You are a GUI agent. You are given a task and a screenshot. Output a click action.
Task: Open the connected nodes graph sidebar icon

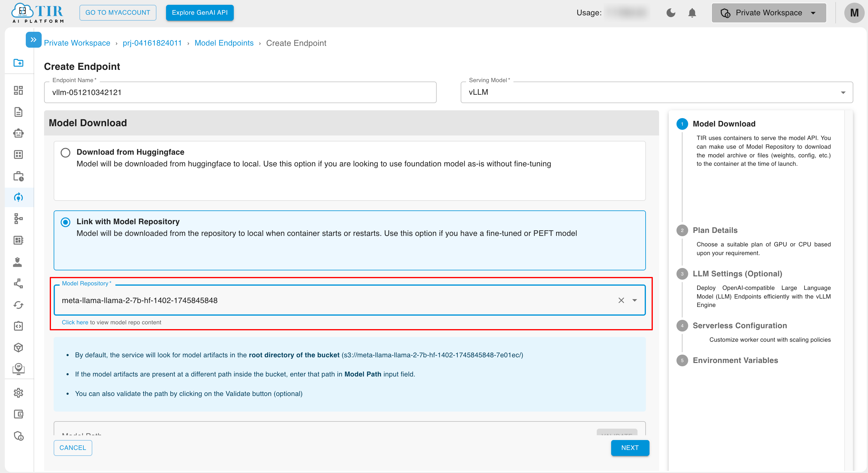click(19, 283)
